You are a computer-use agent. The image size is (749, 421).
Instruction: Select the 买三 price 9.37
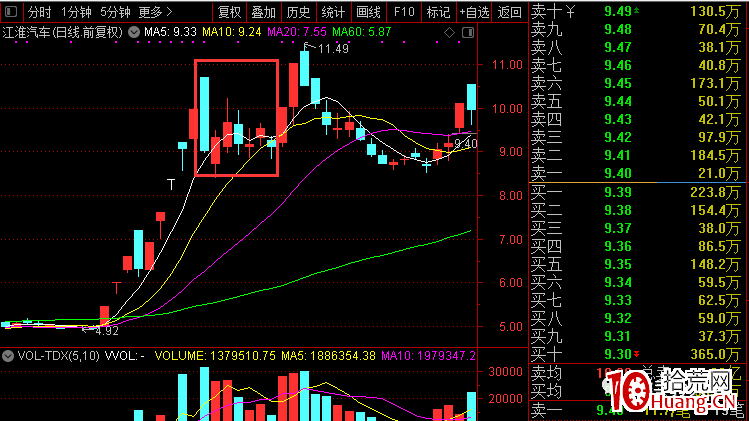[618, 228]
